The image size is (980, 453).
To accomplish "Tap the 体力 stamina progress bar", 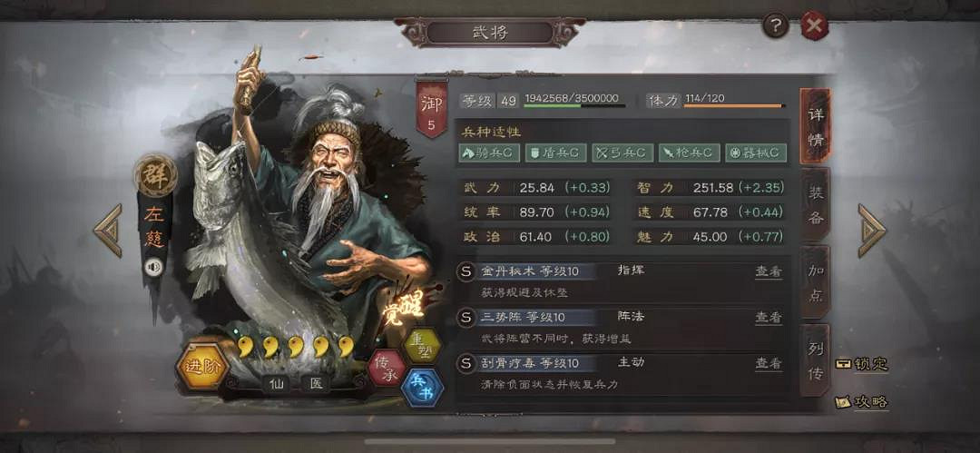I will (734, 105).
